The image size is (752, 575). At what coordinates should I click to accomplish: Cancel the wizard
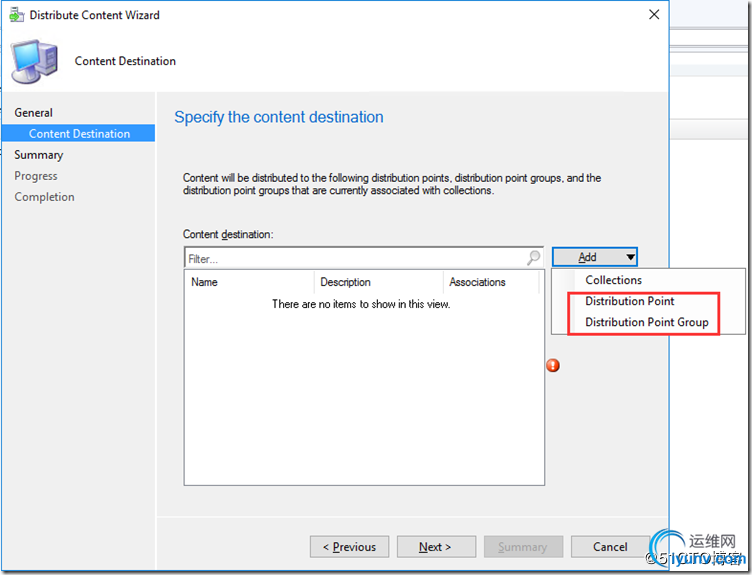click(x=610, y=547)
